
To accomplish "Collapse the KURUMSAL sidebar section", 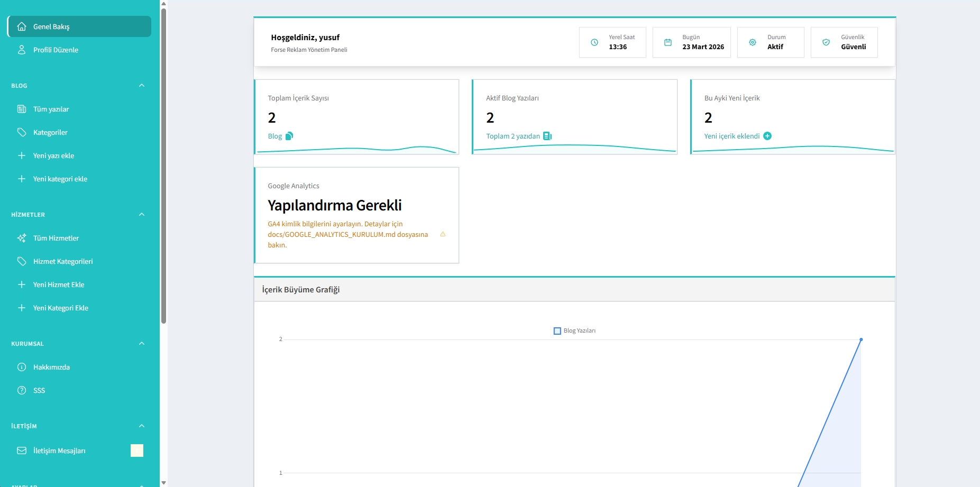I will [x=141, y=344].
